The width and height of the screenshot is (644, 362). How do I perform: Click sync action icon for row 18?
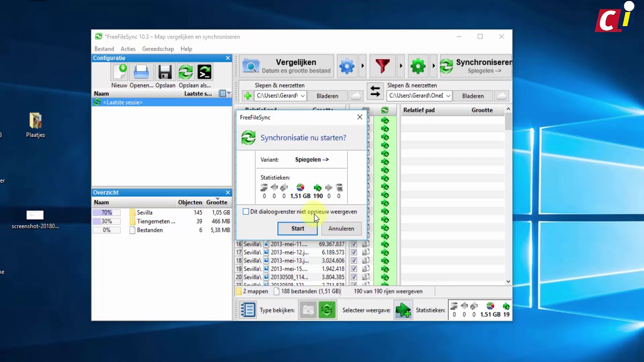coord(385,260)
